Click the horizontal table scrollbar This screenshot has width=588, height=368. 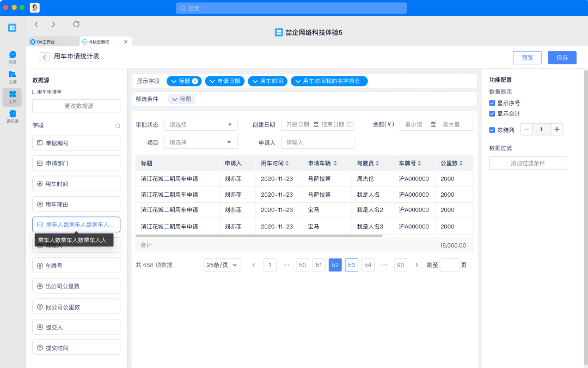coord(259,236)
